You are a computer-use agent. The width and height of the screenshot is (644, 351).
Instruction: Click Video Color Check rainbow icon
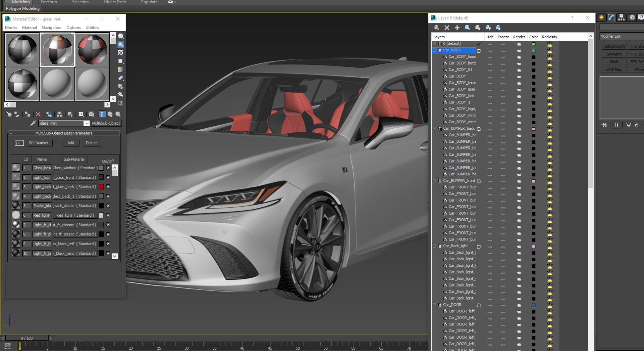click(x=121, y=70)
